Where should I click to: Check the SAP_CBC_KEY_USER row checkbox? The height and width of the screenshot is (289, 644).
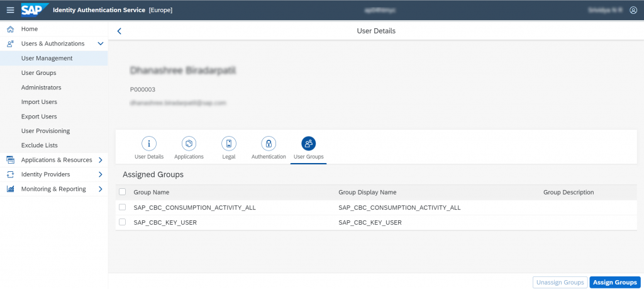[x=123, y=222]
